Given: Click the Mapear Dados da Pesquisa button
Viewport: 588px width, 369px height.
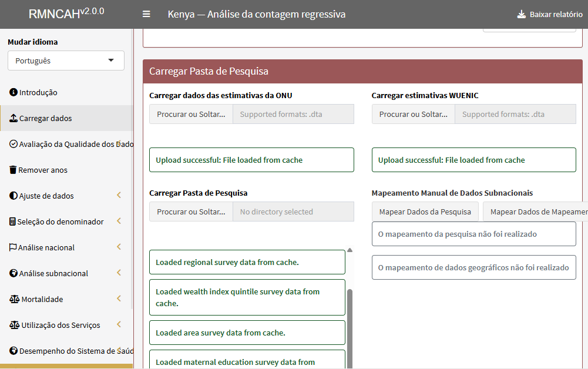Looking at the screenshot, I should click(425, 212).
